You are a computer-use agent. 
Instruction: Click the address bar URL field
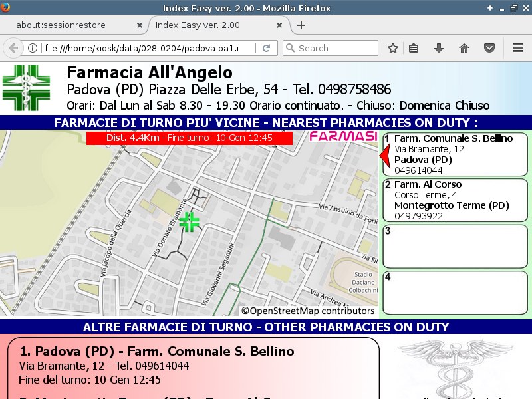(x=146, y=48)
